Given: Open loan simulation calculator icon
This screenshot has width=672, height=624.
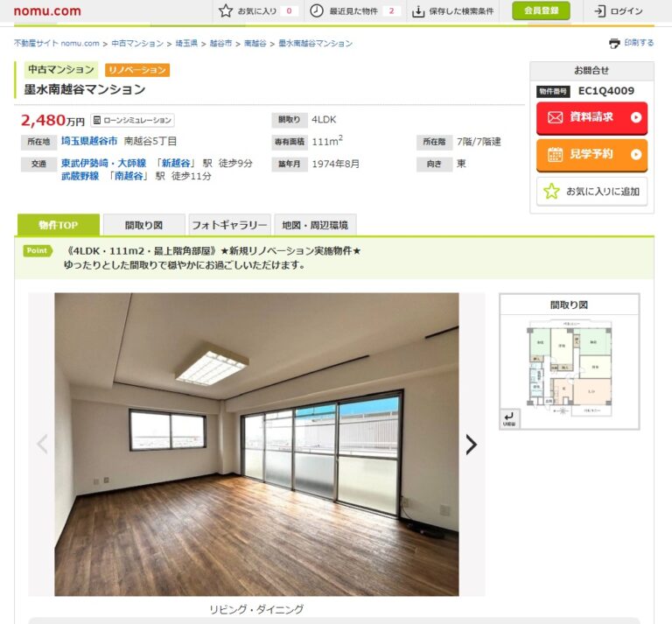Looking at the screenshot, I should coord(97,120).
